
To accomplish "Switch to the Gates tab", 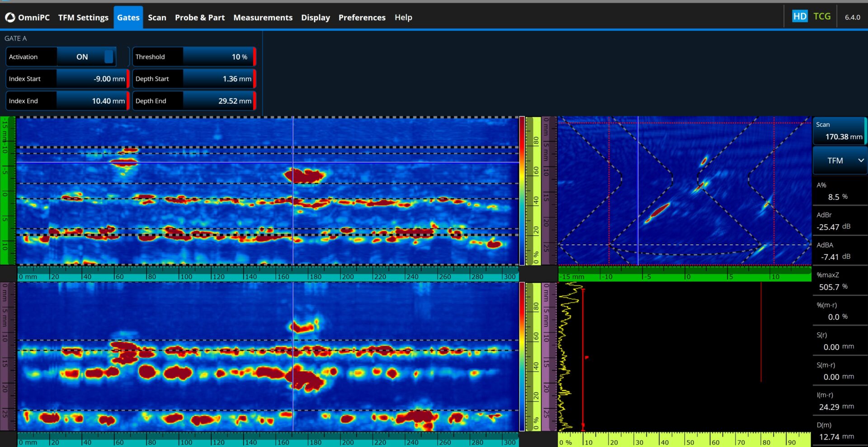I will [128, 18].
